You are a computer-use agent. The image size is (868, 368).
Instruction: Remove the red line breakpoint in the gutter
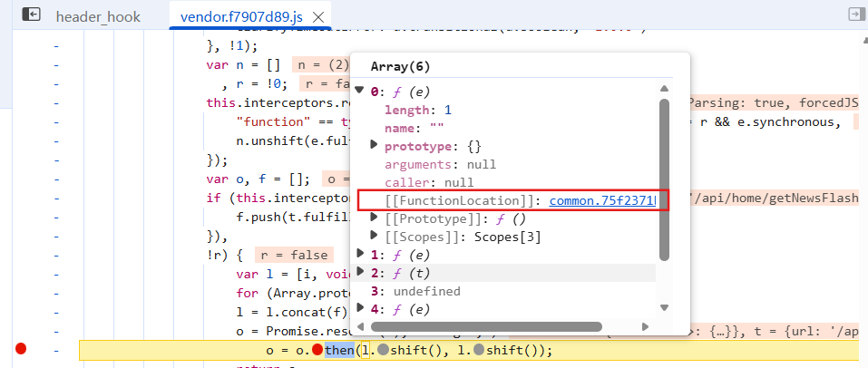click(x=21, y=350)
